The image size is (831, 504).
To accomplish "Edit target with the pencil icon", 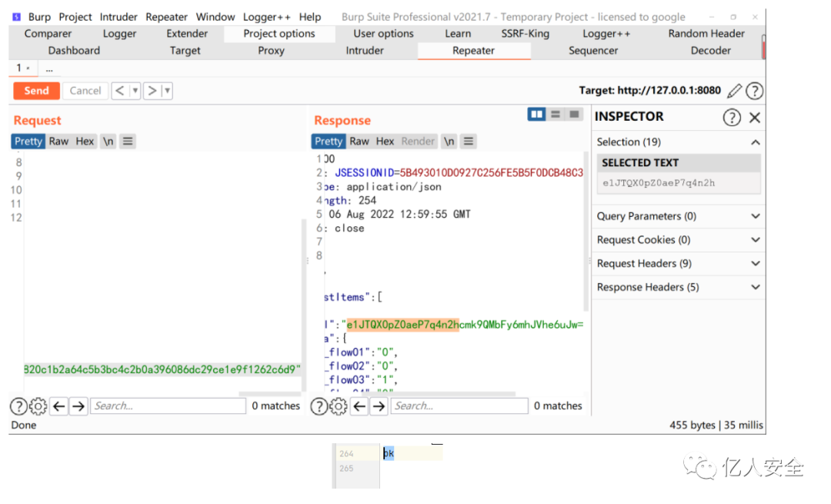I will 734,91.
